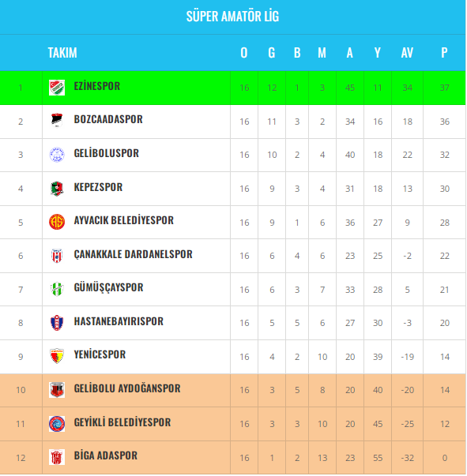Click the ÇANAKKALE DARDANELSPOR team name
The height and width of the screenshot is (476, 467).
(133, 254)
